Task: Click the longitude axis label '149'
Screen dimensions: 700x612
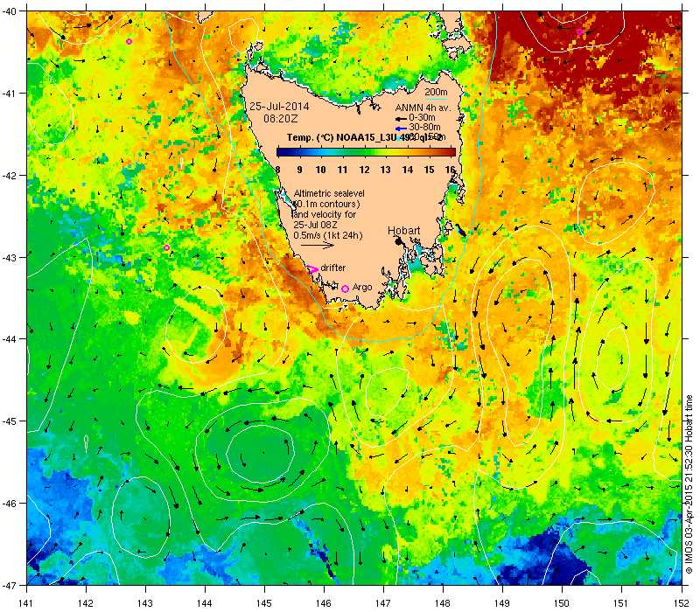Action: (x=502, y=603)
